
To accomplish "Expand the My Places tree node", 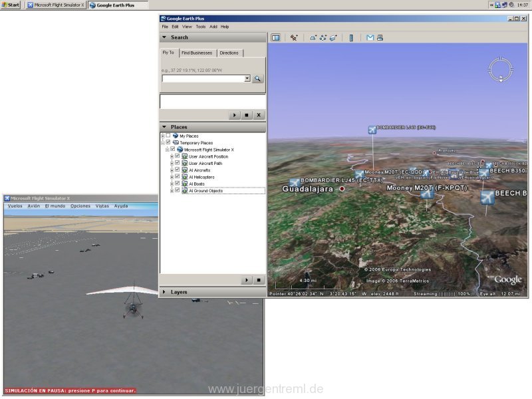I will tap(162, 136).
